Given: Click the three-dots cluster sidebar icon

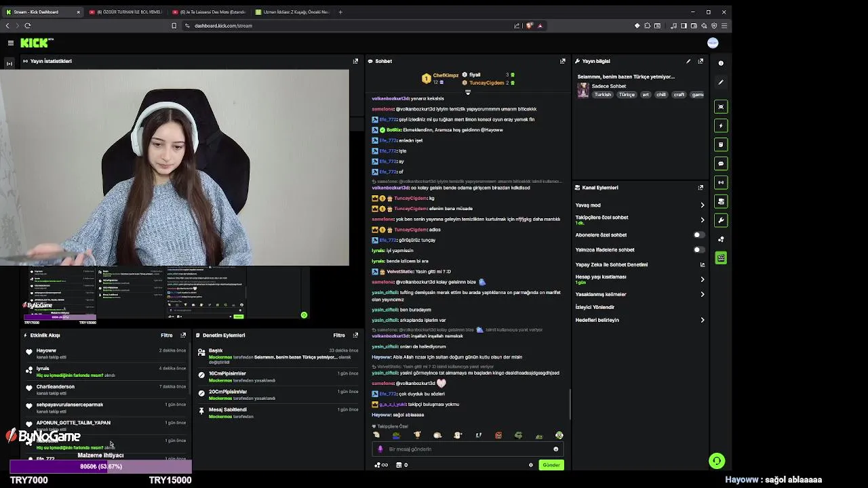Looking at the screenshot, I should pos(721,239).
